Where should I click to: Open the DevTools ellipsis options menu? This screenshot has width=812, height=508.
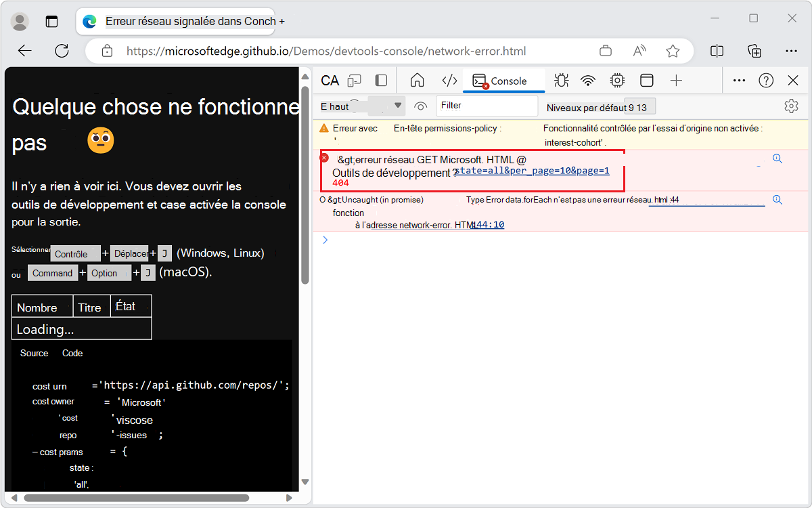[739, 80]
